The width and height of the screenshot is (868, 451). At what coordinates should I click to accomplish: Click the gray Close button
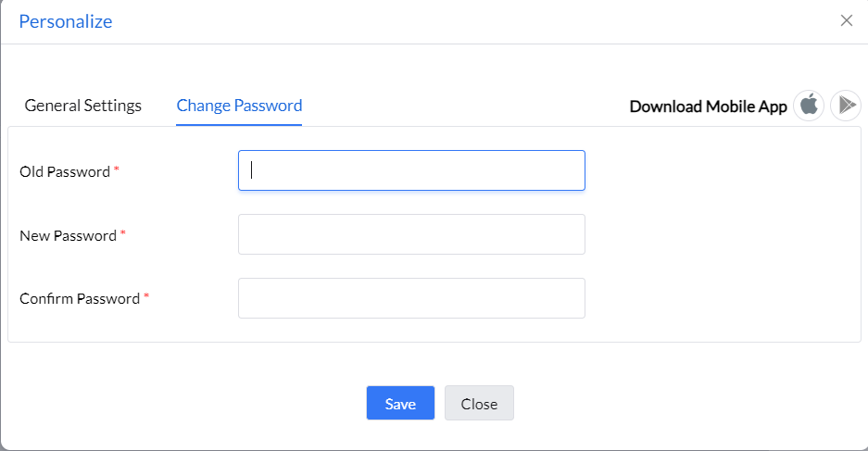479,403
